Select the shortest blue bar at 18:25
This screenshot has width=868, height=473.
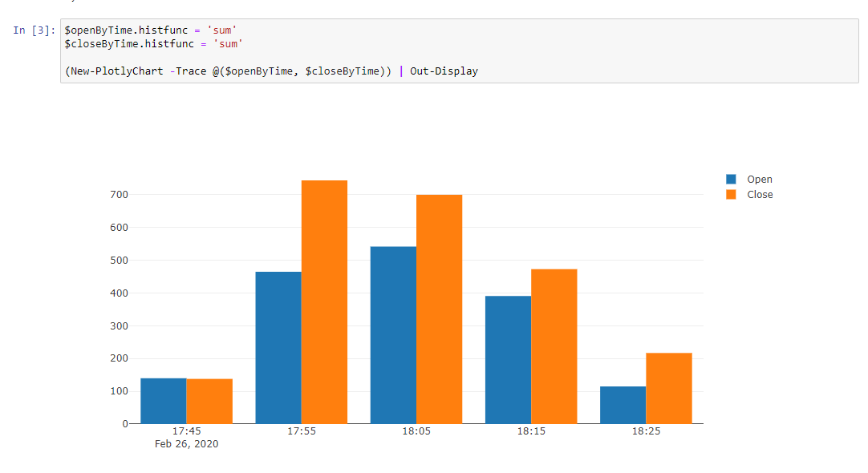click(x=623, y=405)
